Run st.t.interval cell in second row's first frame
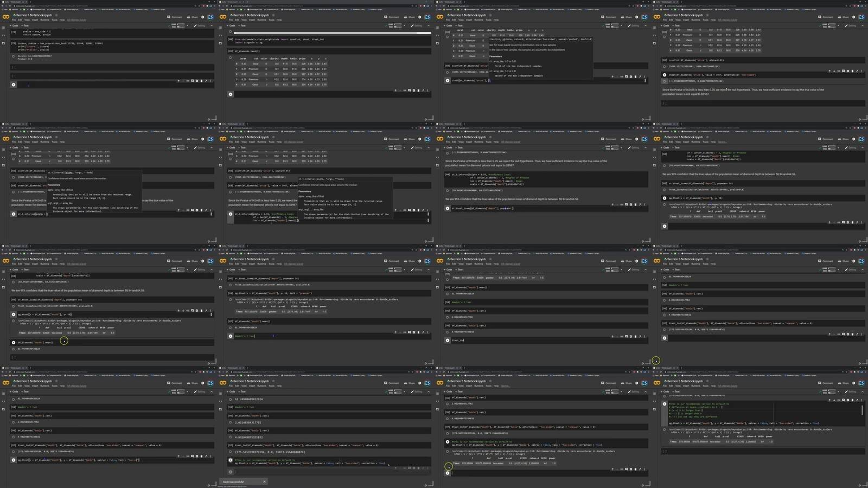This screenshot has height=488, width=868. coord(14,214)
